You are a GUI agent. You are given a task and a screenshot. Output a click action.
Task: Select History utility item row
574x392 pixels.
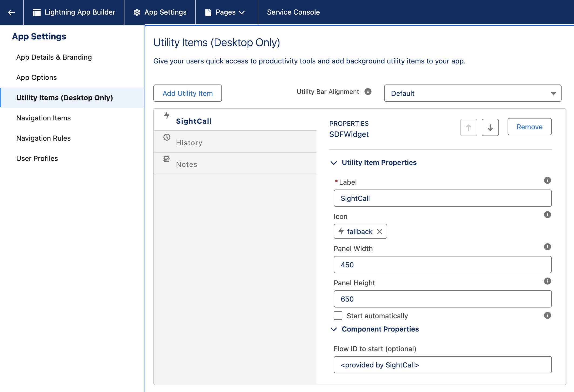pos(235,142)
